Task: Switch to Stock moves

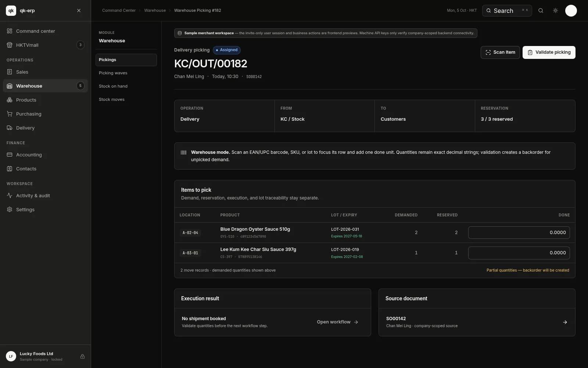Action: 126,99
